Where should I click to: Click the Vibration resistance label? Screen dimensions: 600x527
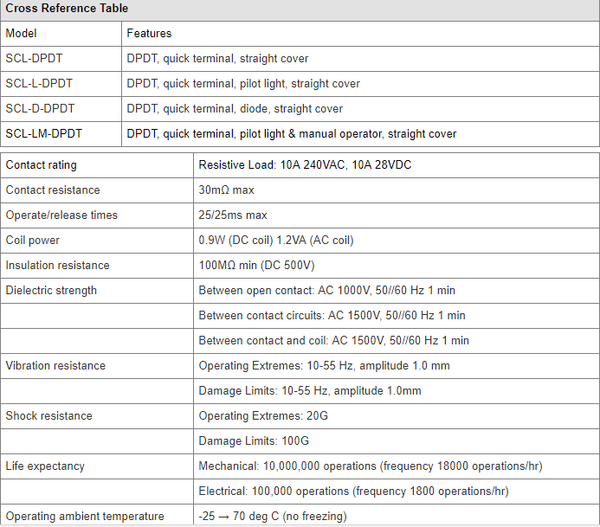point(56,365)
